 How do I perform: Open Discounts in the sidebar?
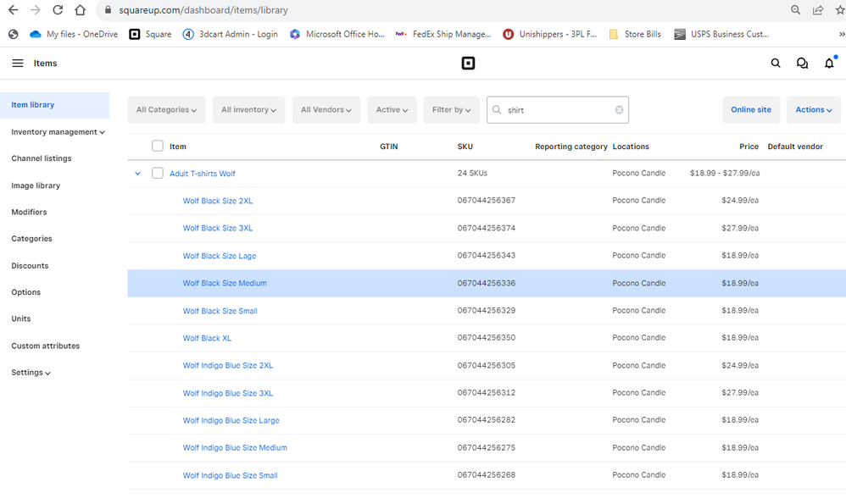[x=30, y=266]
